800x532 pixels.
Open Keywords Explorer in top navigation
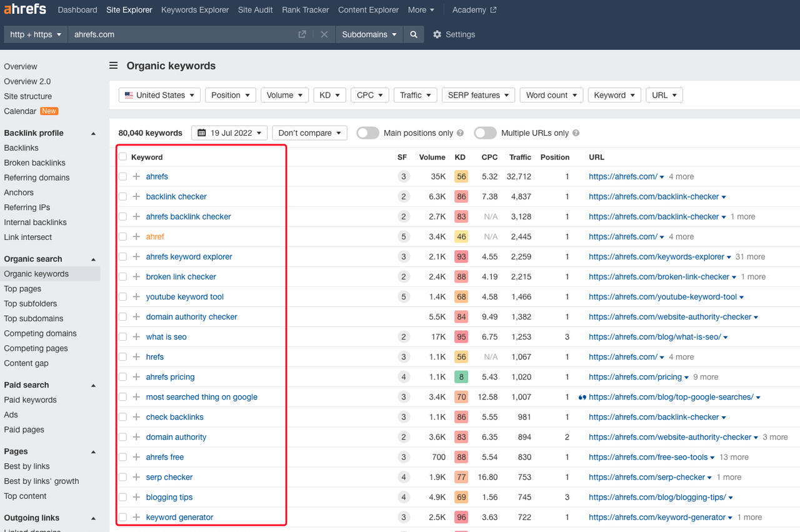coord(195,10)
